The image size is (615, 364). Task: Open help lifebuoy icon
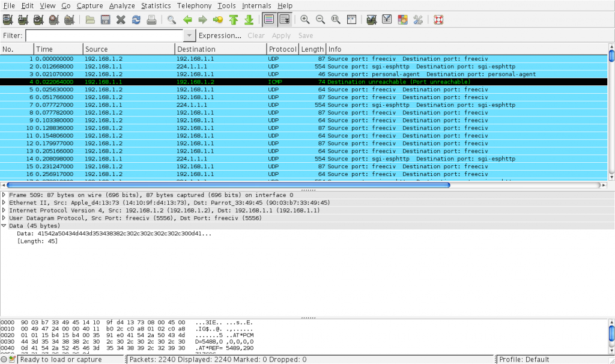click(438, 20)
